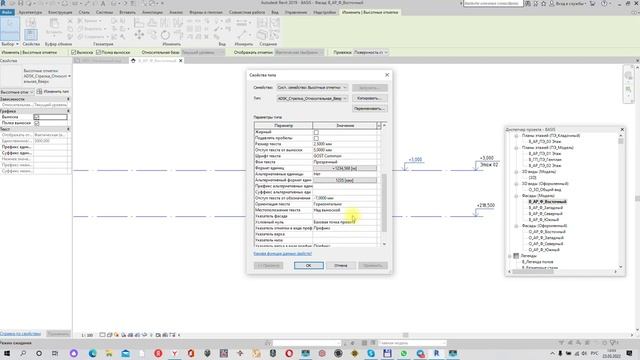Click the Save icon in the quick access toolbar
The width and height of the screenshot is (640, 360).
click(x=20, y=3)
